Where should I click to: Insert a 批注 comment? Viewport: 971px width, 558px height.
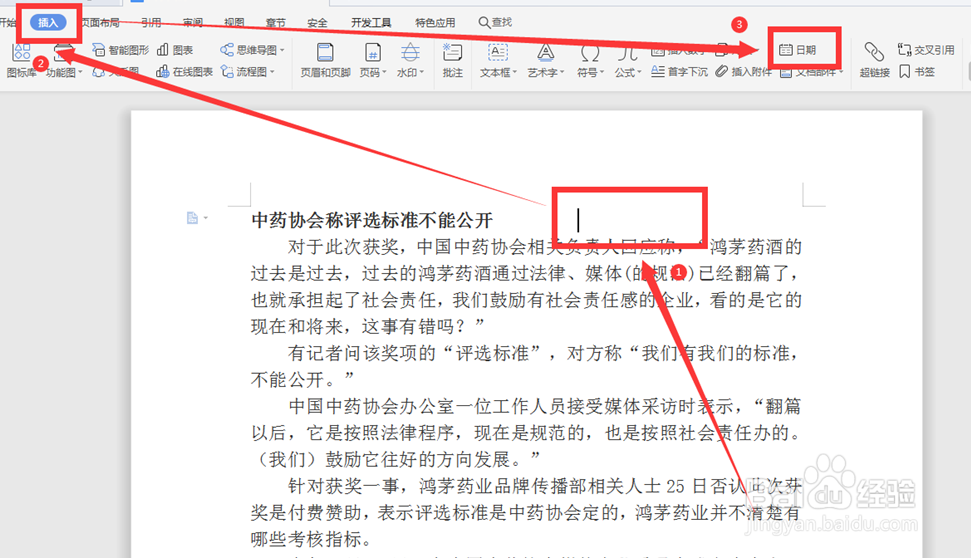[x=453, y=61]
